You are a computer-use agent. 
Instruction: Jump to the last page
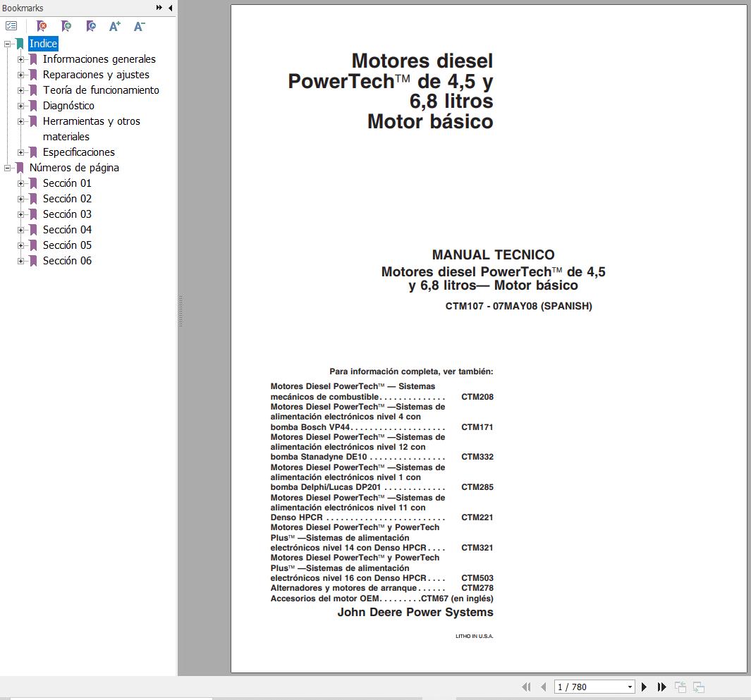pos(661,687)
